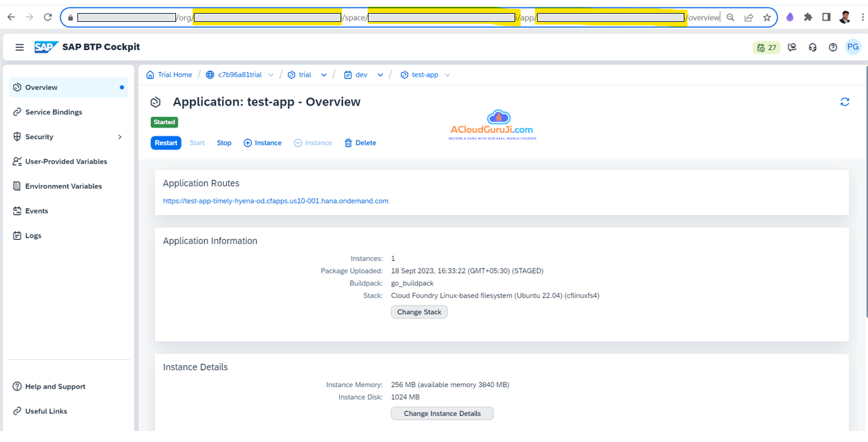The image size is (868, 442).
Task: Open Service Bindings in the sidebar
Action: coord(53,112)
